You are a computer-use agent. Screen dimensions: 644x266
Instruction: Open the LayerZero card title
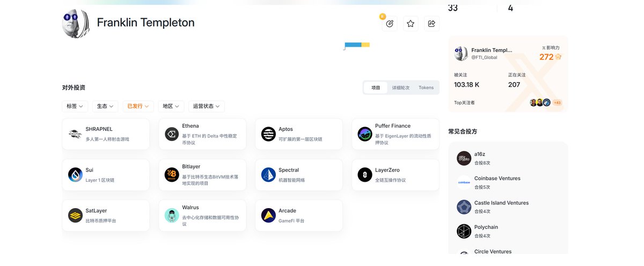[387, 170]
